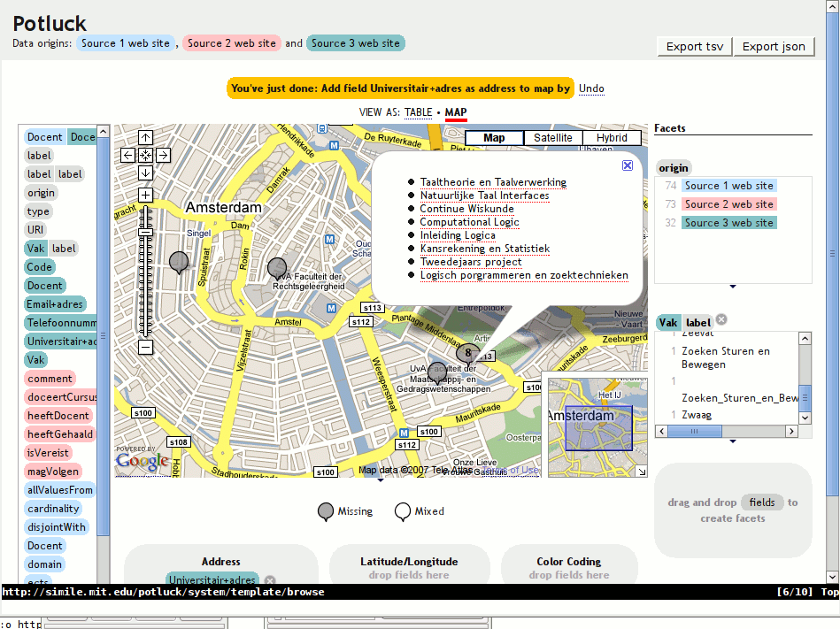Click the map marker numbered 8

(468, 352)
